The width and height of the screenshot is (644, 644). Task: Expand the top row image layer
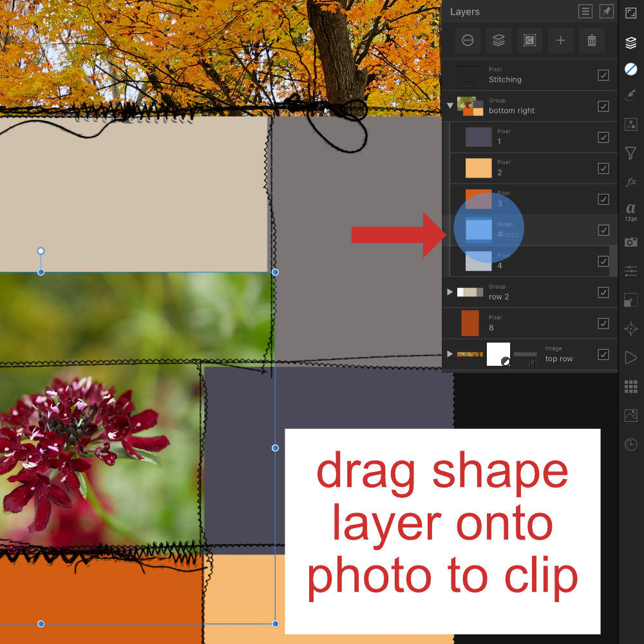click(x=450, y=354)
